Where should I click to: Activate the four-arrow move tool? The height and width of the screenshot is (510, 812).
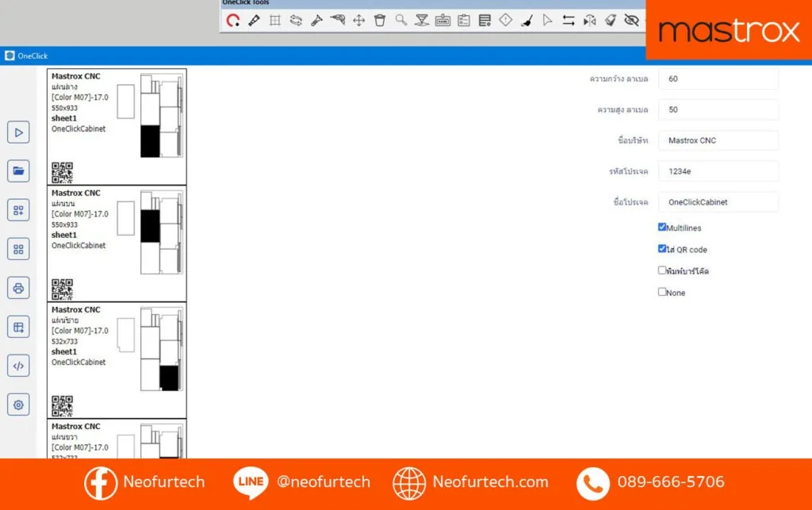pyautogui.click(x=359, y=20)
